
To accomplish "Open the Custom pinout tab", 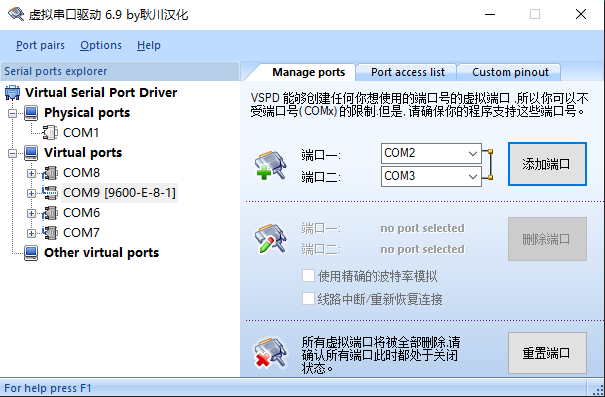I will [510, 72].
